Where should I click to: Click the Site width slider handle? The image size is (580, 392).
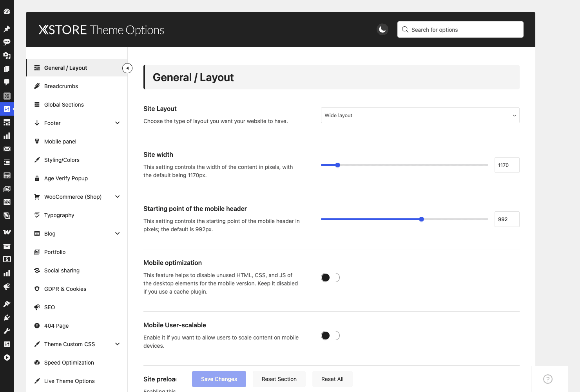tap(337, 165)
